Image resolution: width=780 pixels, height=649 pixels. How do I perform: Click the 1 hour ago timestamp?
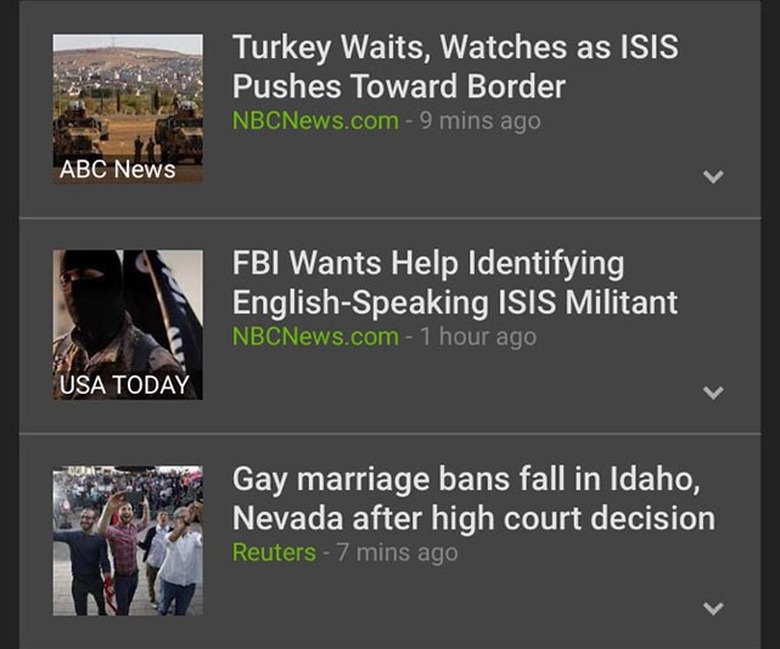478,337
